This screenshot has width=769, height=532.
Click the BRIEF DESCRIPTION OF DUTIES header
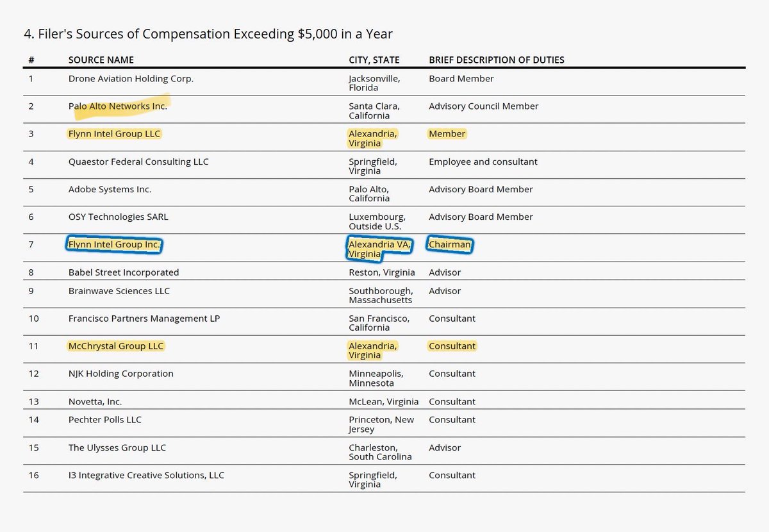(497, 60)
